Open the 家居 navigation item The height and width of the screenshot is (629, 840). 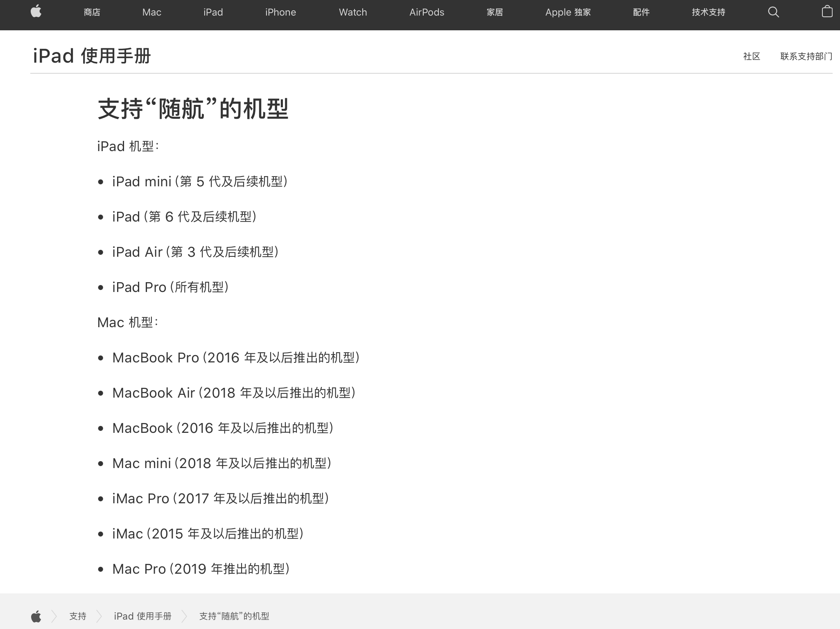coord(495,12)
